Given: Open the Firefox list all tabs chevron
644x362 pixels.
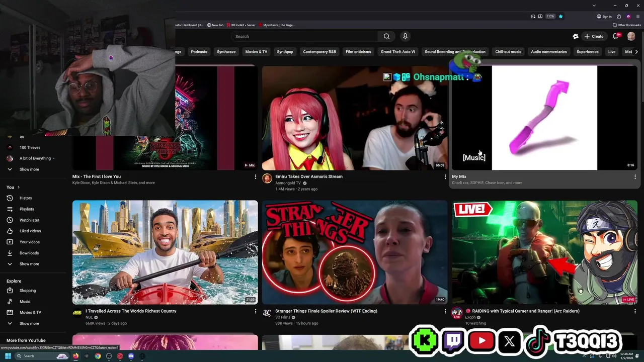Looking at the screenshot, I should tap(594, 5).
